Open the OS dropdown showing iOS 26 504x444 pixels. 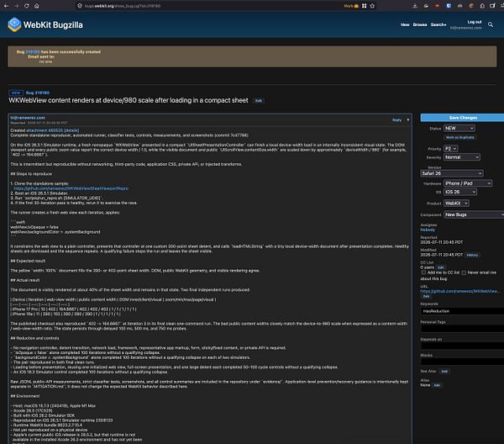460,192
